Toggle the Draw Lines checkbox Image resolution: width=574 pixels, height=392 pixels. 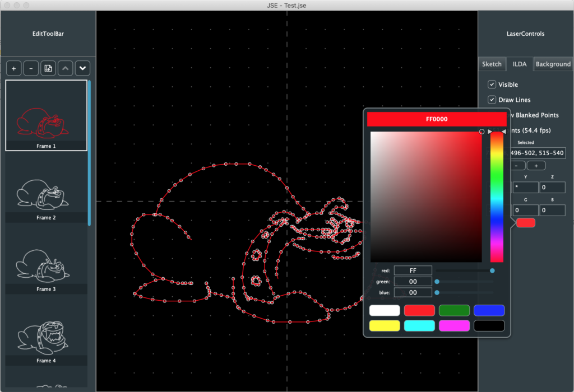(492, 100)
